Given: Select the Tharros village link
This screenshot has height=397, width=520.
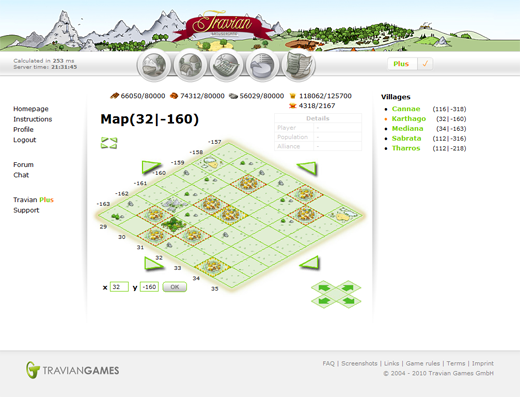Looking at the screenshot, I should click(x=406, y=148).
